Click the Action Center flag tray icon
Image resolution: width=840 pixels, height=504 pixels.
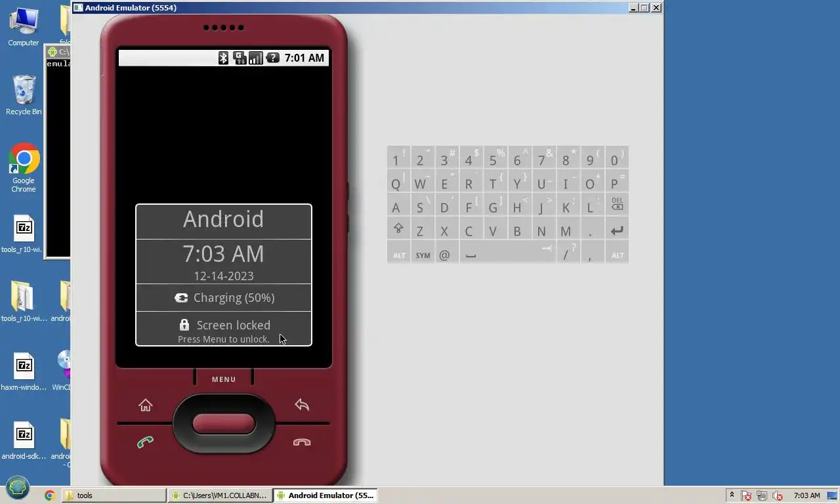[x=746, y=496]
